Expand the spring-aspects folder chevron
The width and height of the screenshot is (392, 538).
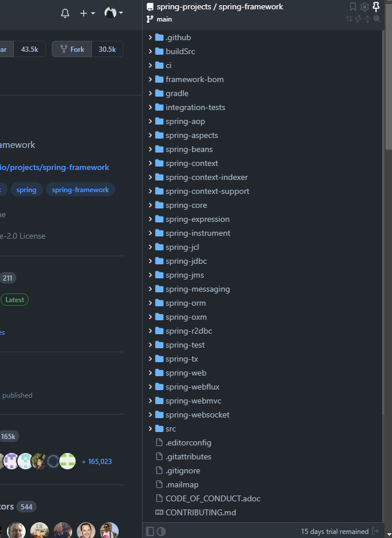pyautogui.click(x=150, y=135)
